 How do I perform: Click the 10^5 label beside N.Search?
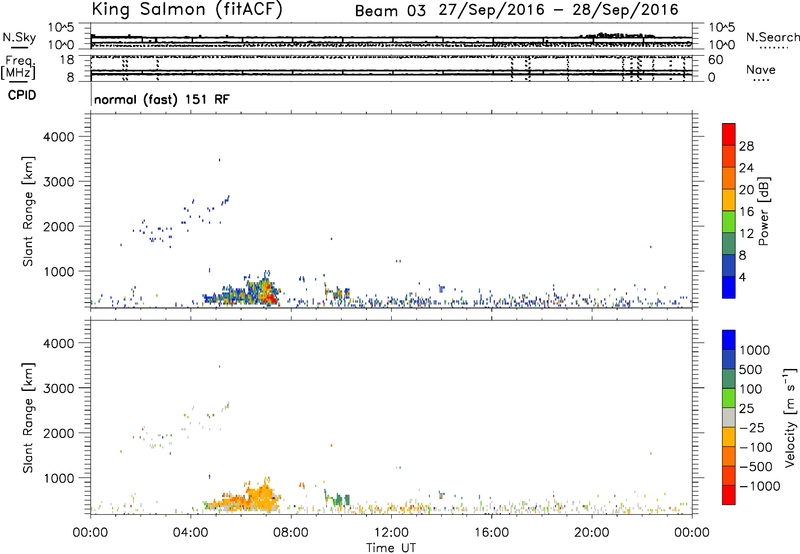click(721, 28)
